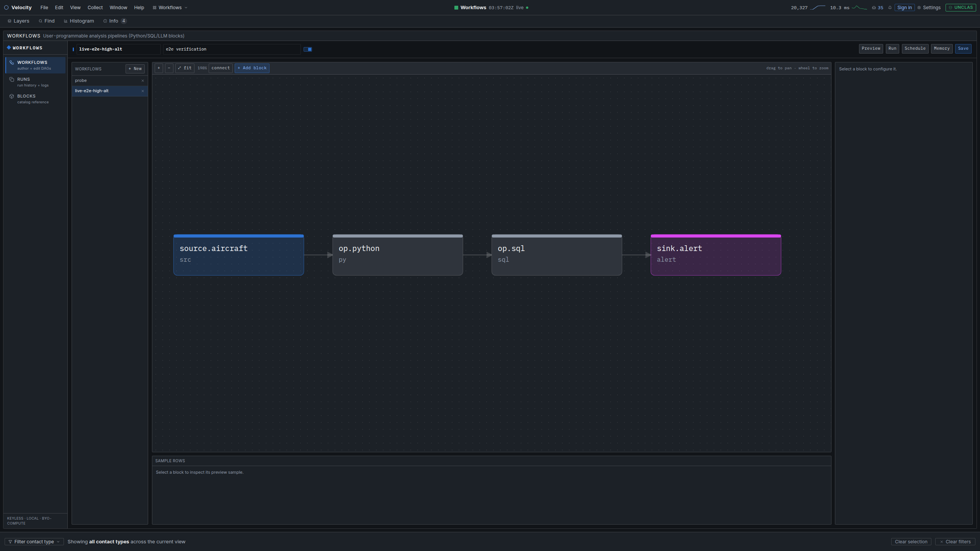This screenshot has height=551, width=980.
Task: Select WORKFLOWS author + edit DAGs sidebar item
Action: coord(36,65)
